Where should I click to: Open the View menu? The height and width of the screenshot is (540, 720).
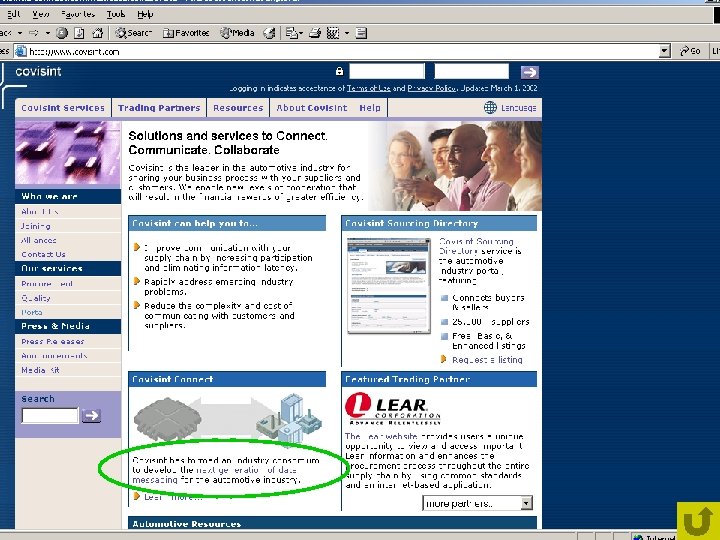coord(40,14)
